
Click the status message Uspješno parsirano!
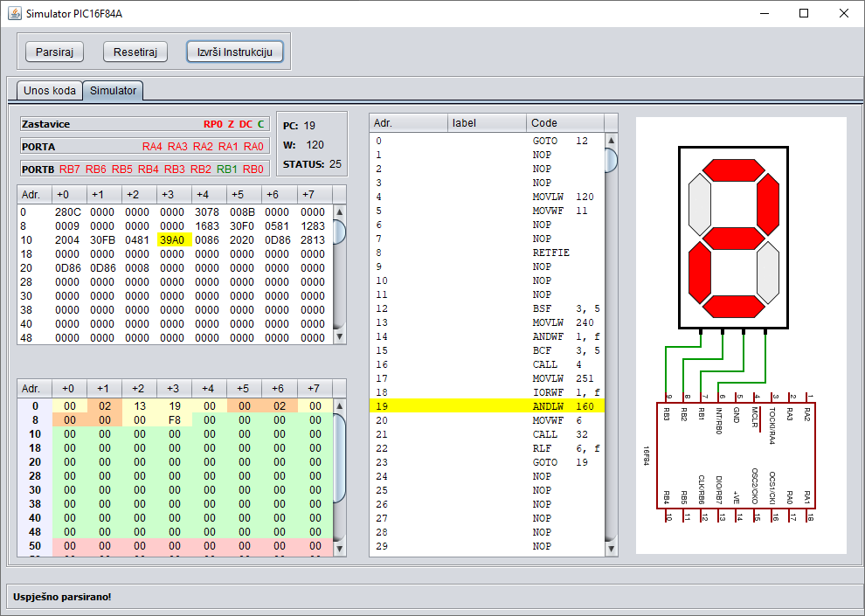click(x=62, y=597)
